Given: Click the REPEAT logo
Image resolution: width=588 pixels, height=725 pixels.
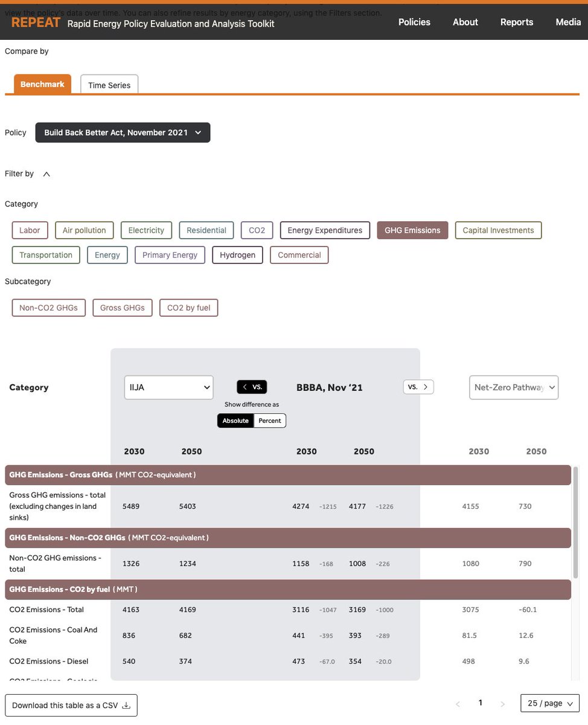Looking at the screenshot, I should (36, 22).
